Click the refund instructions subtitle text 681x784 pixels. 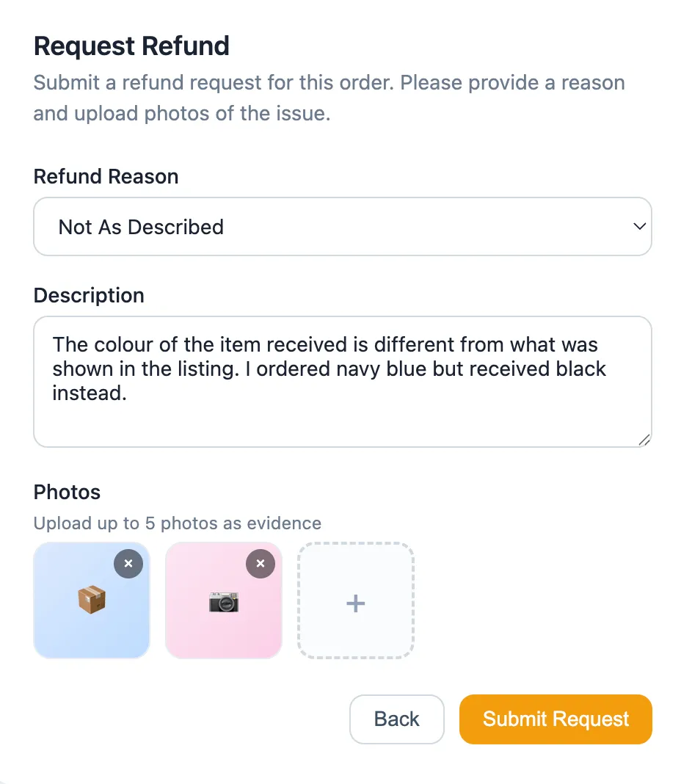click(x=329, y=98)
